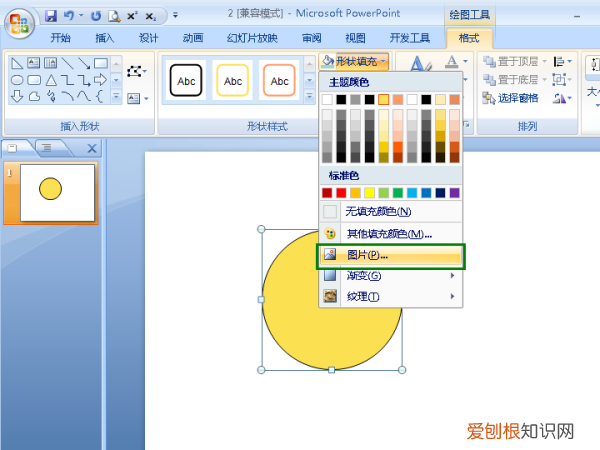Image resolution: width=600 pixels, height=450 pixels.
Task: Open the 插入 ribbon tab
Action: click(x=105, y=38)
